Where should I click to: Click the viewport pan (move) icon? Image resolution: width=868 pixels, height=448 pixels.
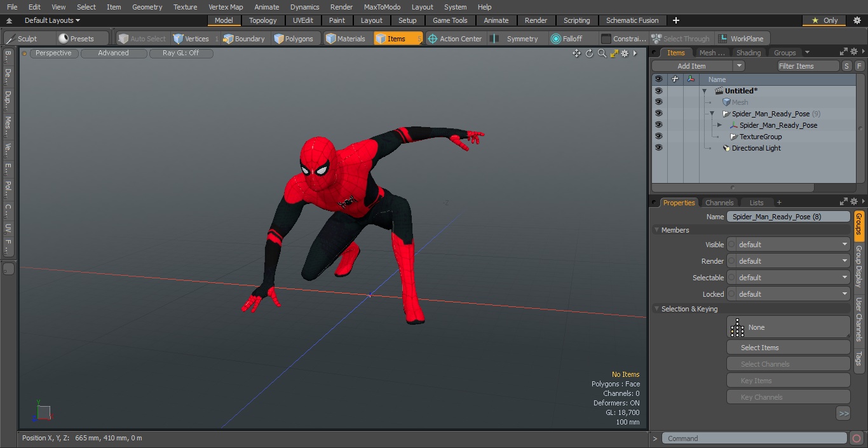576,53
